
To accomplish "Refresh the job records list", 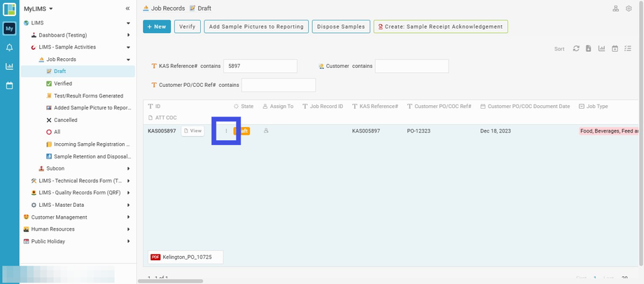I will coord(576,48).
